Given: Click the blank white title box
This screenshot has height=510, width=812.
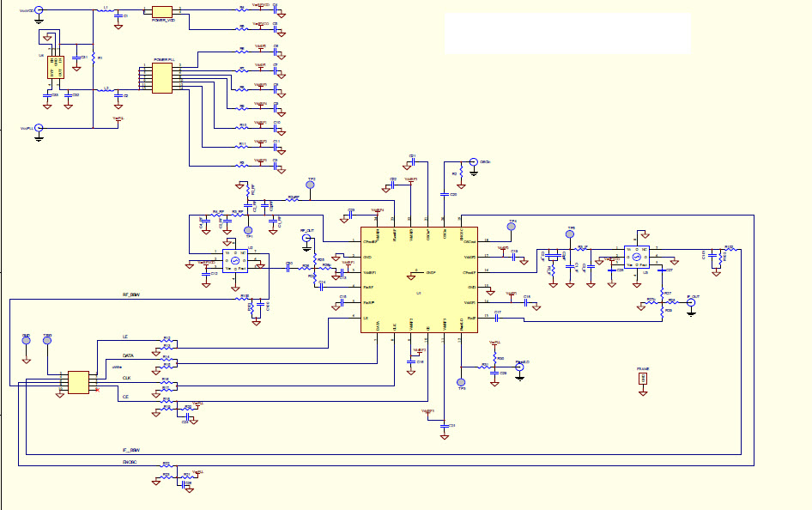Looking at the screenshot, I should tap(567, 34).
